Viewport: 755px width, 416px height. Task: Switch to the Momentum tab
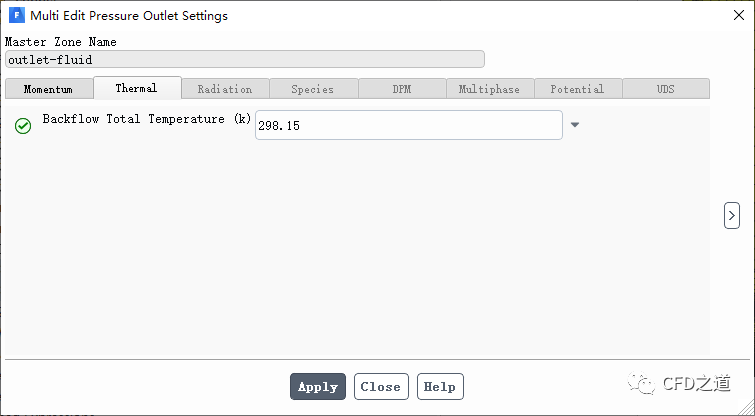[x=48, y=89]
